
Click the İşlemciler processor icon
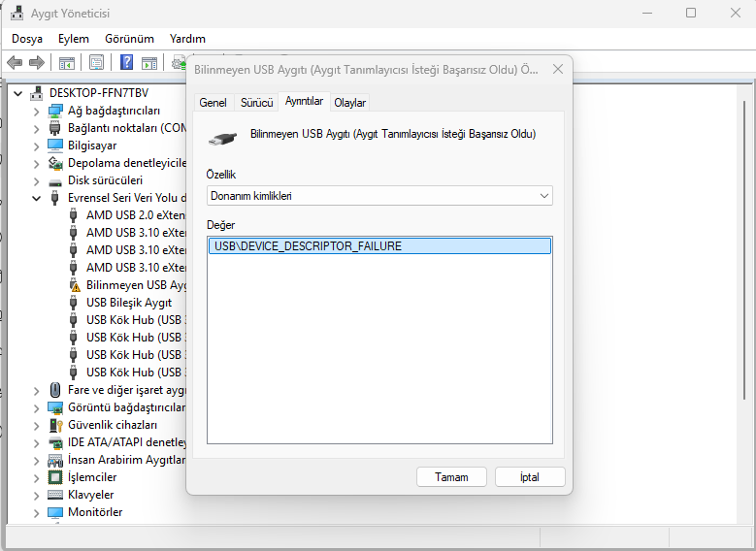point(55,477)
